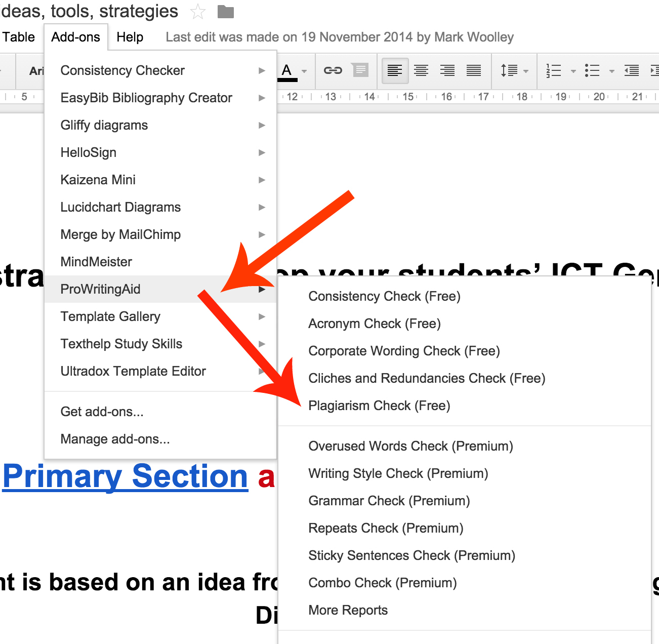Click the bulleted list icon
The height and width of the screenshot is (644, 659).
tap(592, 70)
